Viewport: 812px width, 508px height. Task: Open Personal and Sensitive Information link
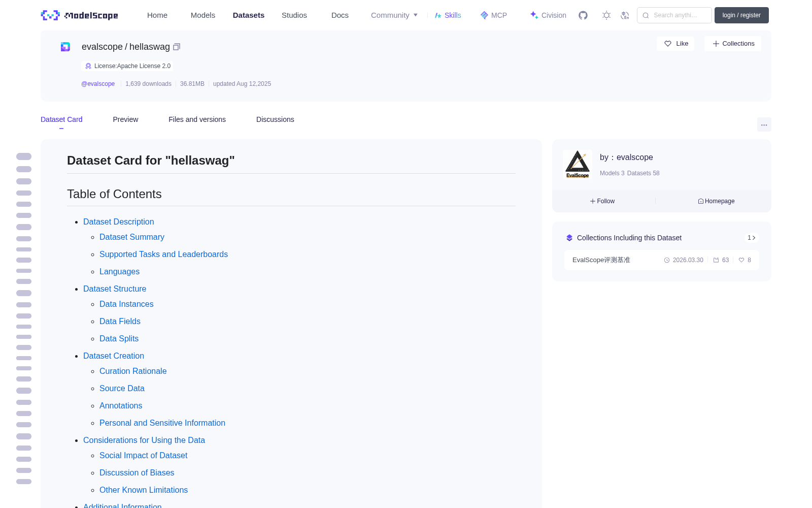[162, 423]
